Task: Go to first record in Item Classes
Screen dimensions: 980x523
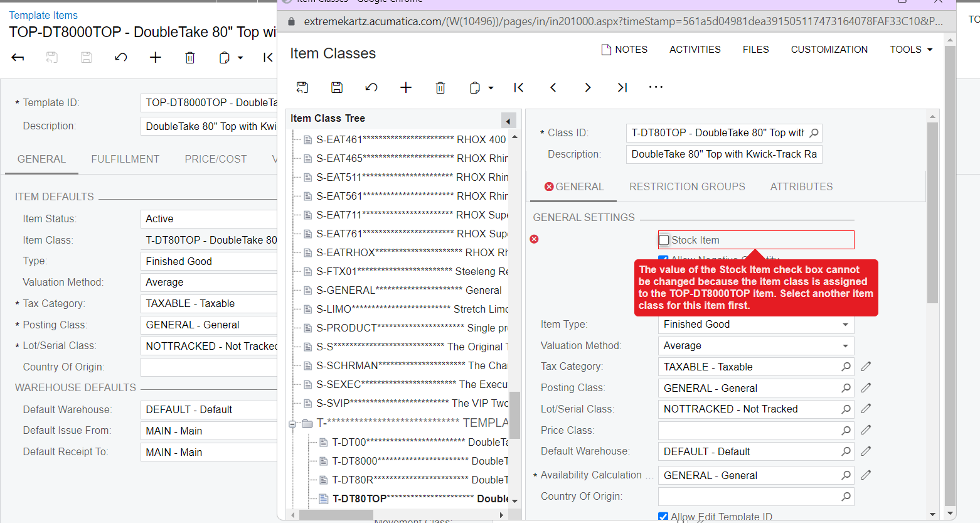Action: [519, 87]
